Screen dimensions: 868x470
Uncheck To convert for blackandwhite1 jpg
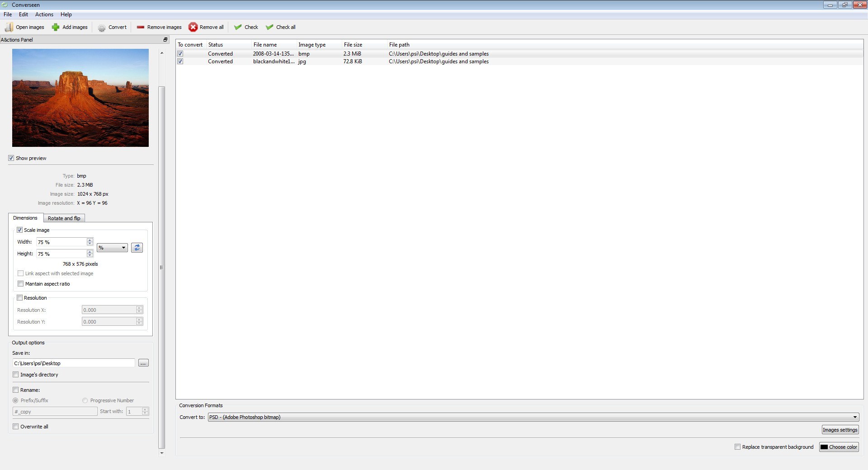180,61
